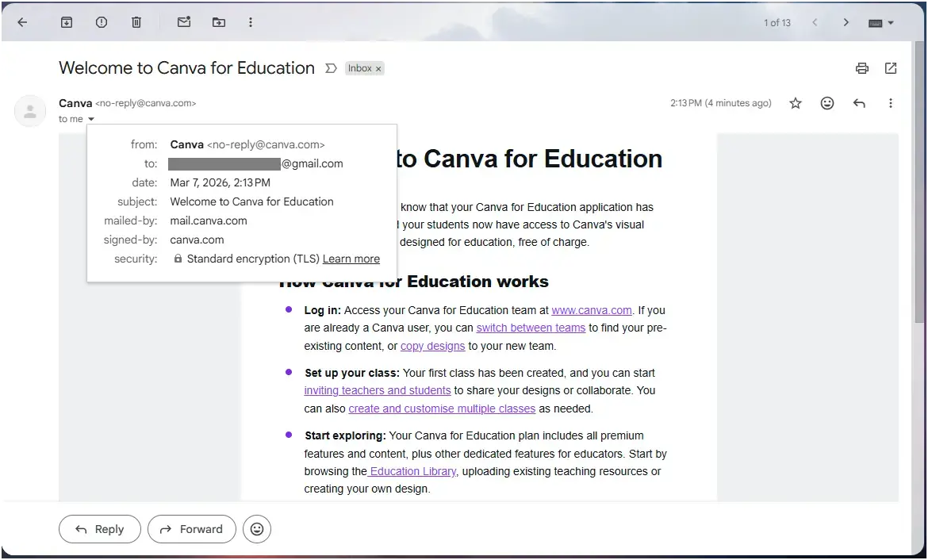928x560 pixels.
Task: Reply using the header arrow icon
Action: click(x=859, y=104)
